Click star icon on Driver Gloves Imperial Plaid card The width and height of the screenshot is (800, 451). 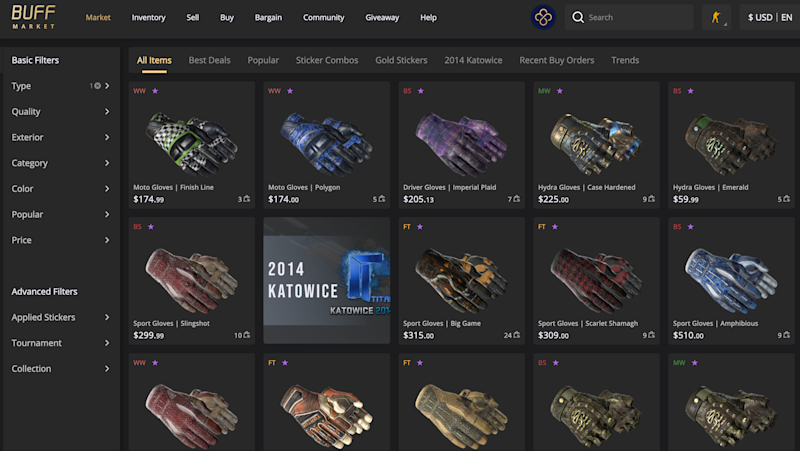pyautogui.click(x=421, y=91)
